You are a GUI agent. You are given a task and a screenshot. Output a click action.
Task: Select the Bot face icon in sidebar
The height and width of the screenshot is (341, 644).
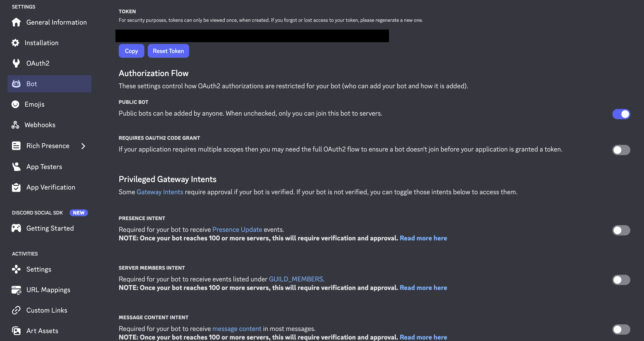click(x=16, y=84)
